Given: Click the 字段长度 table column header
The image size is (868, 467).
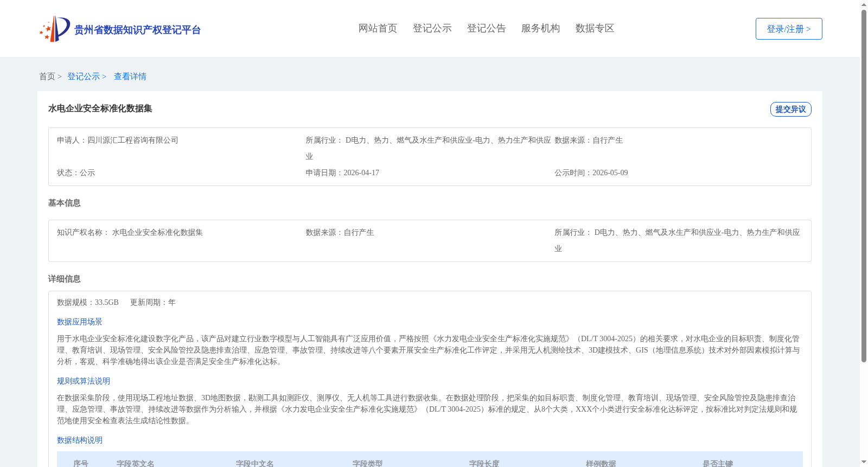Looking at the screenshot, I should 484,463.
